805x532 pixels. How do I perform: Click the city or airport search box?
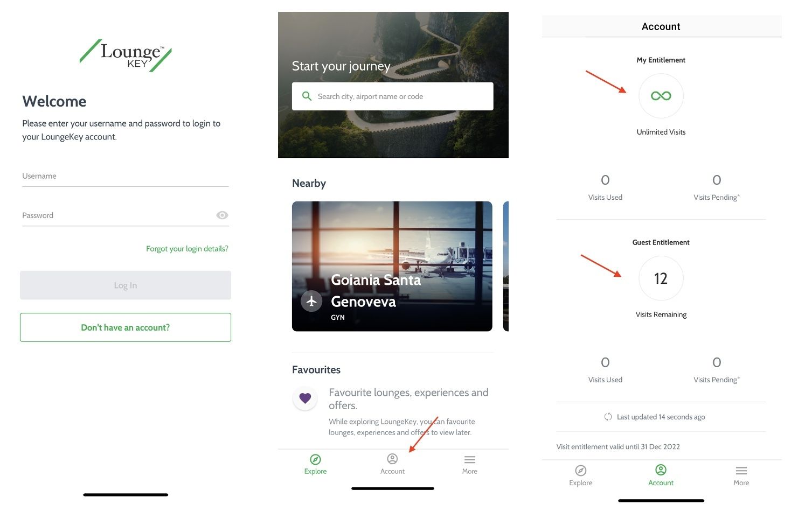tap(393, 96)
